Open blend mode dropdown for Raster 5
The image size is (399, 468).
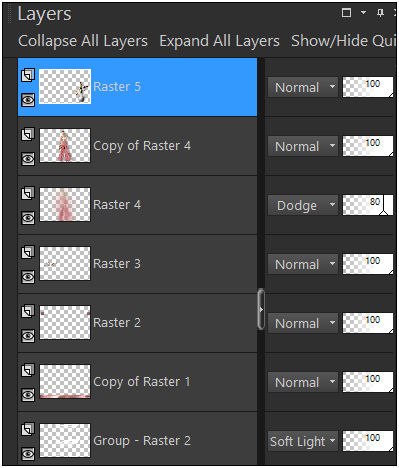pyautogui.click(x=303, y=87)
